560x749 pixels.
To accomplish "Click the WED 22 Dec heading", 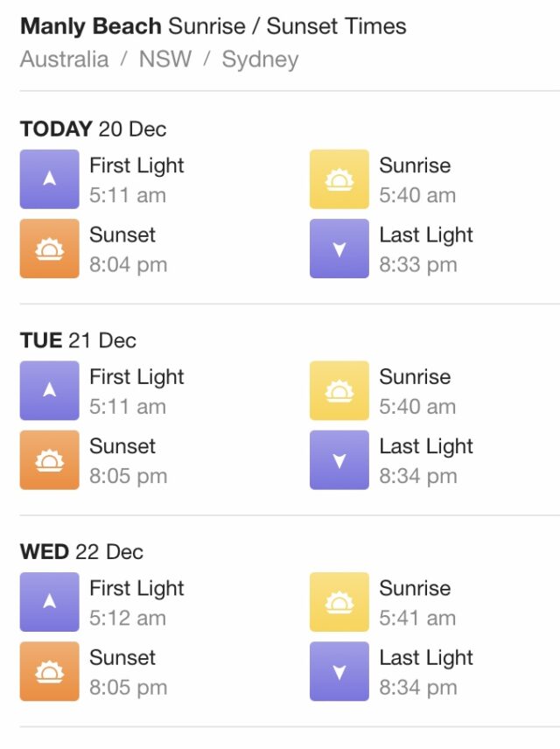I will coord(81,552).
